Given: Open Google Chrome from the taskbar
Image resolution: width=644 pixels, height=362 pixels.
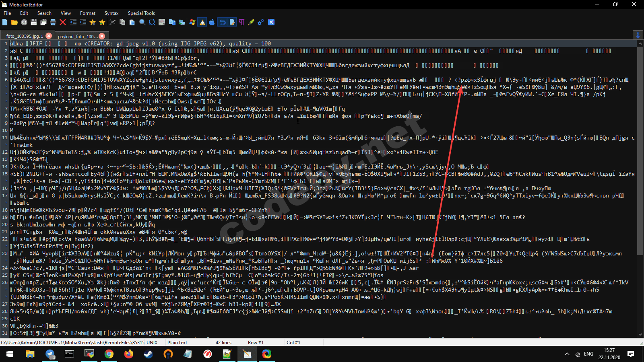Looking at the screenshot, I should click(109, 354).
